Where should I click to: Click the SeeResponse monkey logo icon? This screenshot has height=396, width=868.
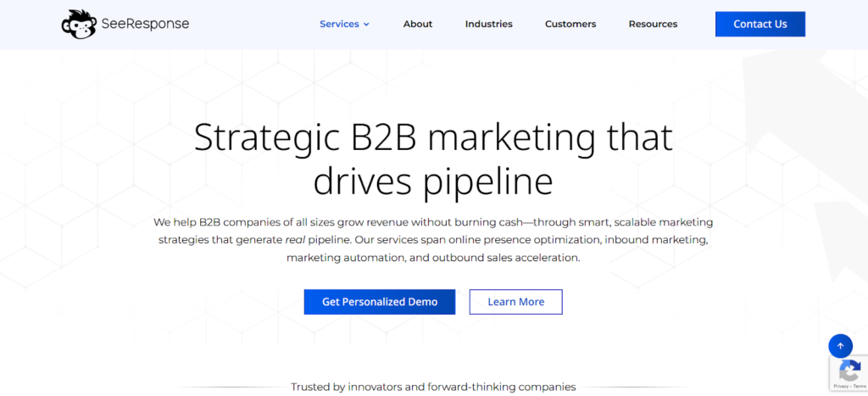click(80, 25)
